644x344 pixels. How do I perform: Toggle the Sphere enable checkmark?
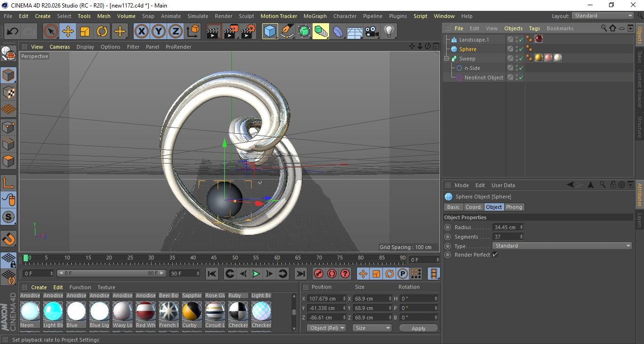521,49
